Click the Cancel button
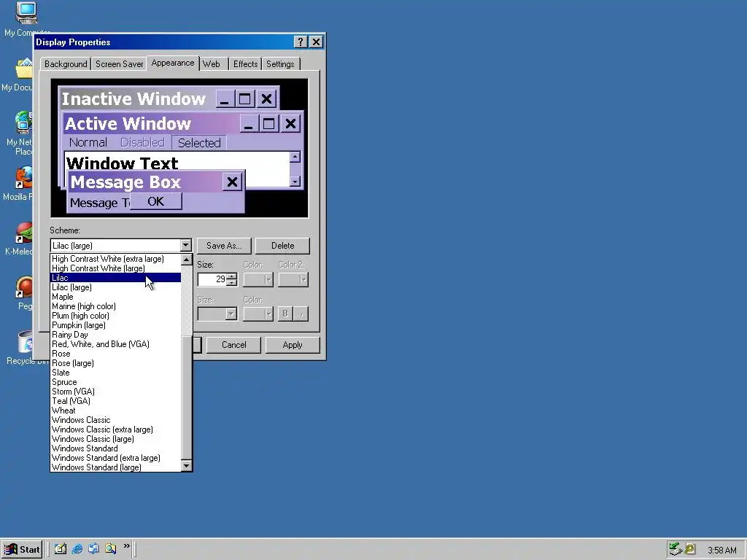The width and height of the screenshot is (747, 560). tap(234, 345)
